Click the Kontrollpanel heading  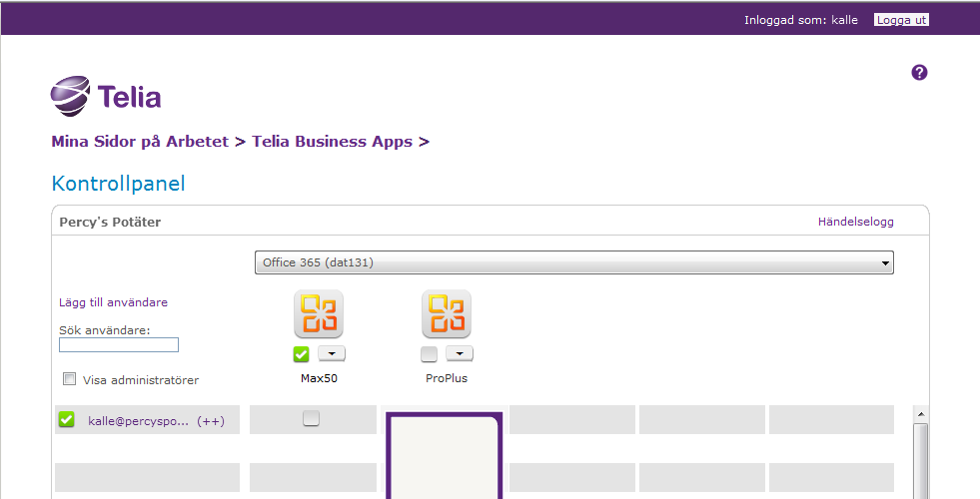[118, 184]
